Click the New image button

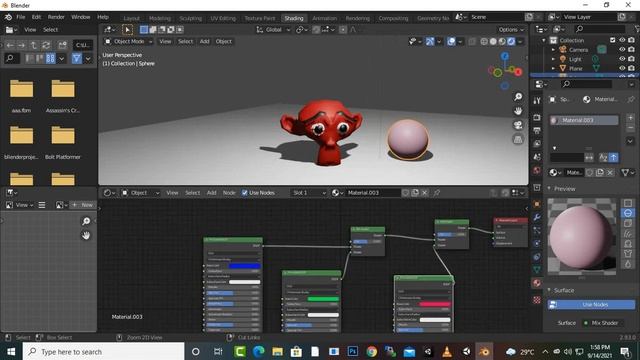[83, 205]
